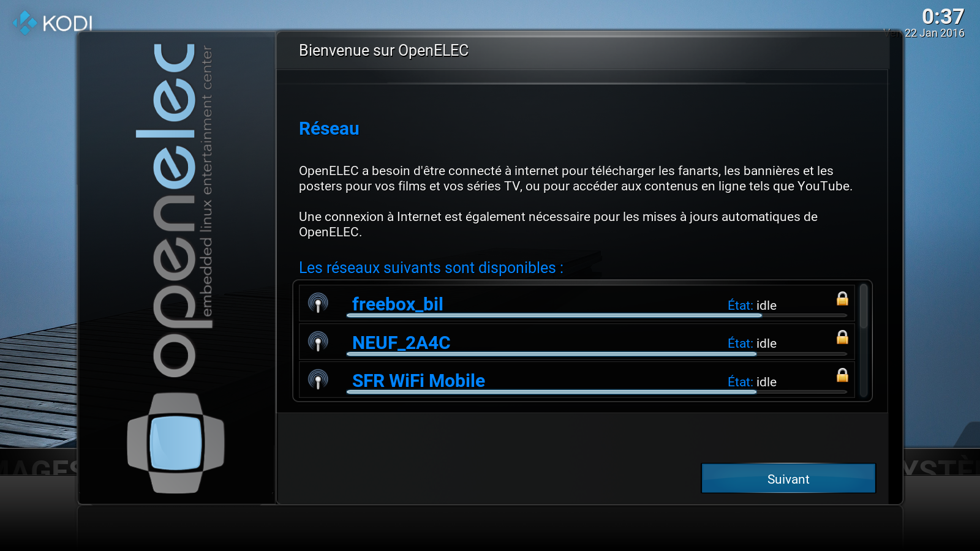Choose the SFR WiFi Mobile network
The image size is (980, 551).
click(576, 380)
